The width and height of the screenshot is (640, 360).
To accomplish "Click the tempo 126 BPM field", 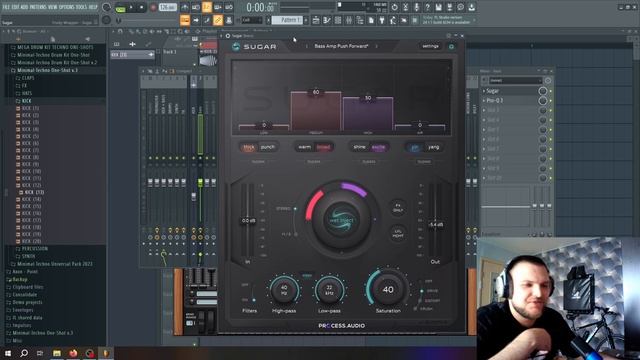I will coord(168,7).
